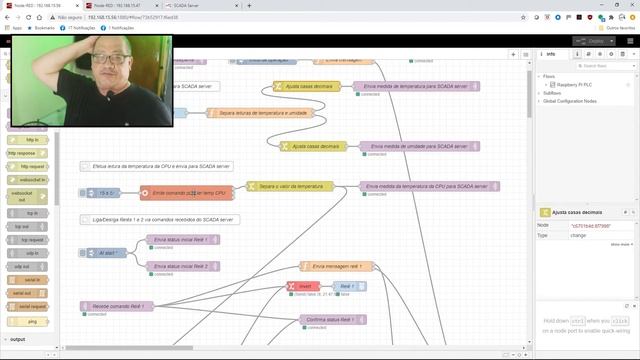This screenshot has height=360, width=640.
Task: Expand the Subflows tree section
Action: point(539,93)
